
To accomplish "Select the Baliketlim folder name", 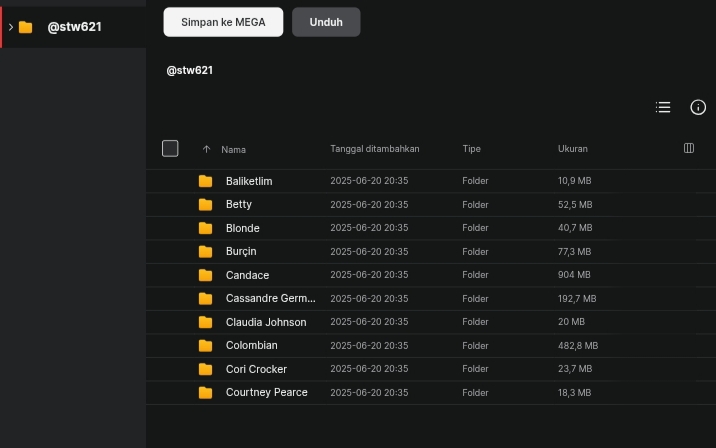I will point(249,181).
